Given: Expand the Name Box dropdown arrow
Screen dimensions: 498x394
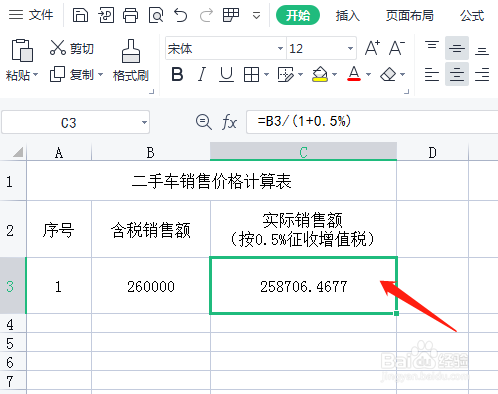Looking at the screenshot, I should [144, 123].
